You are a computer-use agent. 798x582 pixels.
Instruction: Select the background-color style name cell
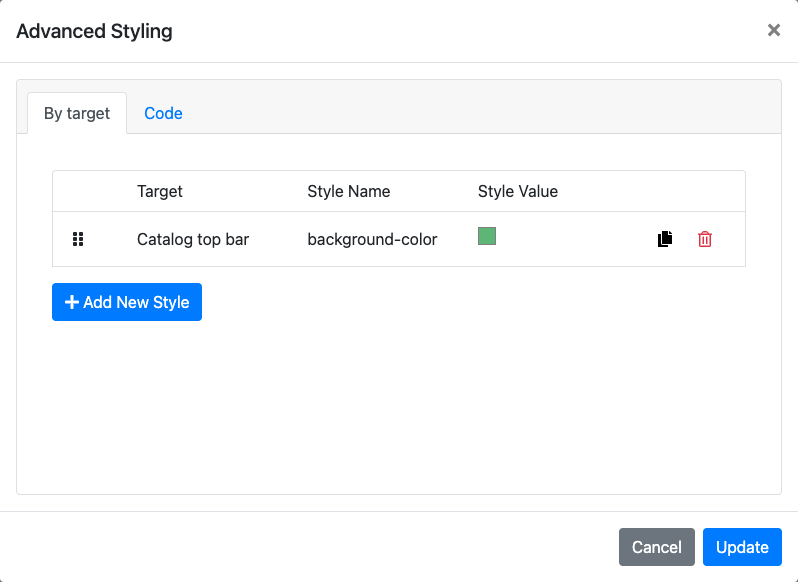[x=372, y=239]
